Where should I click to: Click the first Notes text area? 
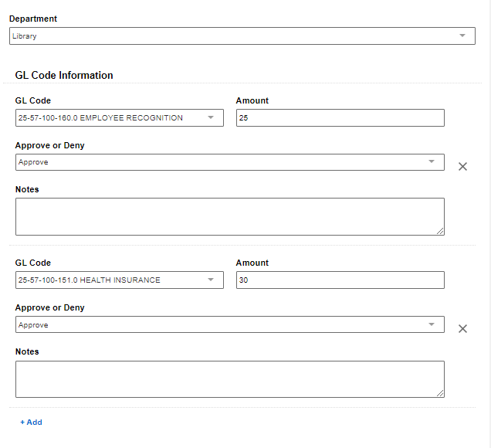coord(230,216)
